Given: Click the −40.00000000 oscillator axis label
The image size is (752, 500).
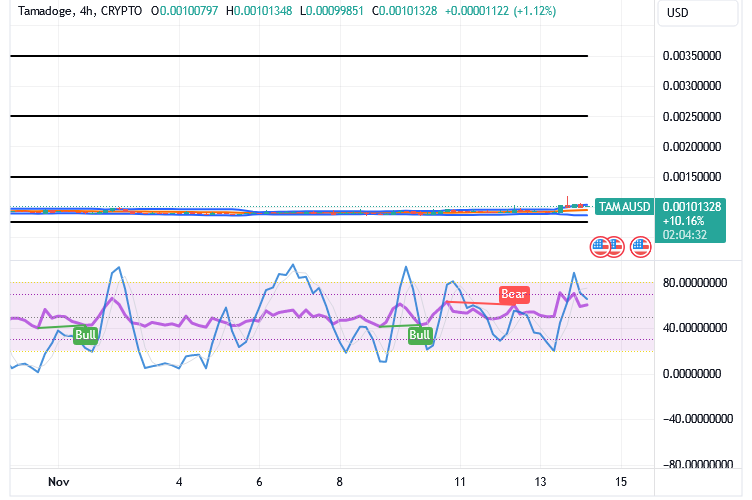Looking at the screenshot, I should tap(698, 419).
